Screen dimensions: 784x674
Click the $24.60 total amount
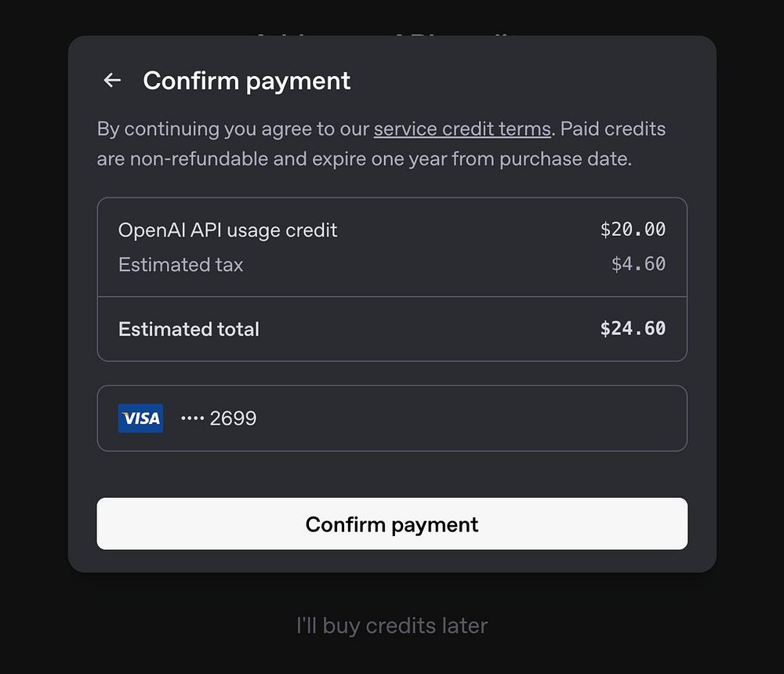(x=633, y=328)
